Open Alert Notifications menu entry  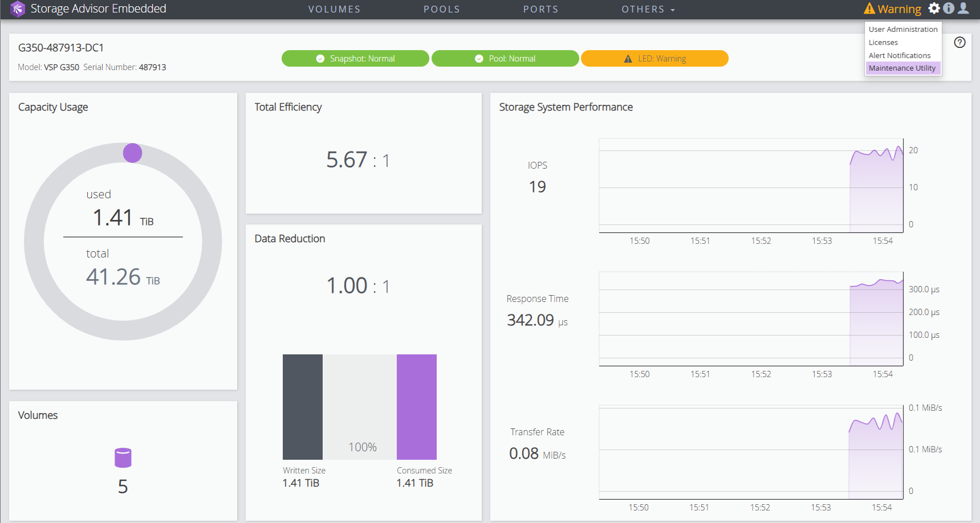click(x=899, y=55)
